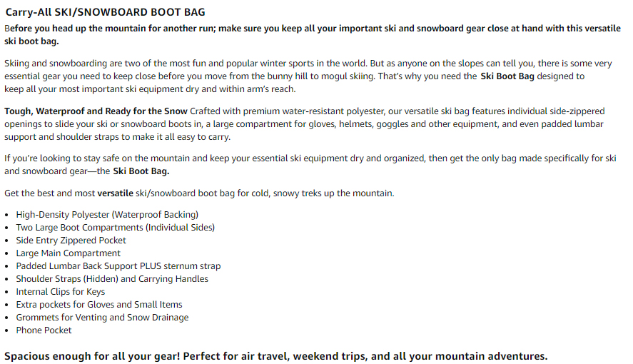Click the 'Large Main Compartment' bullet

click(x=69, y=253)
